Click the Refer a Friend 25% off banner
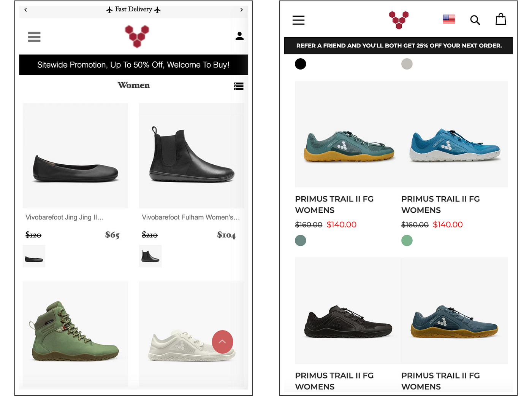The image size is (532, 396). point(399,46)
